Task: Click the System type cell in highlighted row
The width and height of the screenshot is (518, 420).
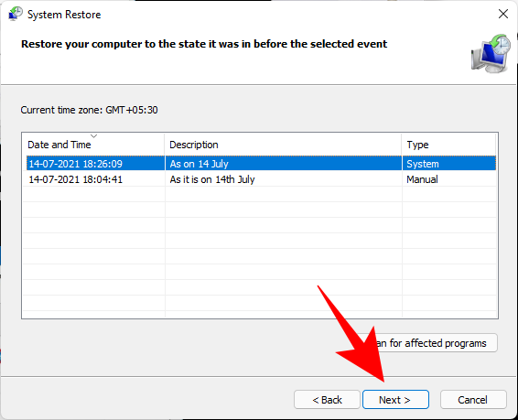Action: 423,164
